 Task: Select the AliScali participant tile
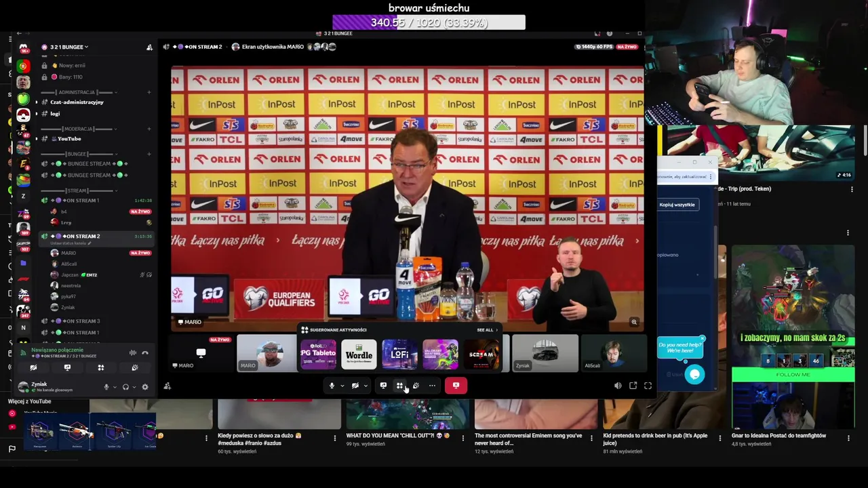click(613, 353)
